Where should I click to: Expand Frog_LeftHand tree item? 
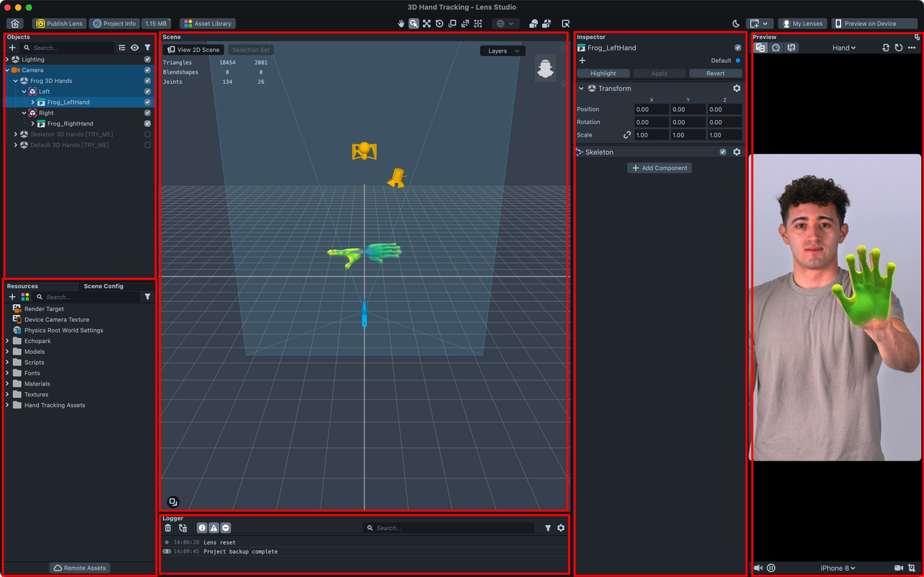[32, 103]
